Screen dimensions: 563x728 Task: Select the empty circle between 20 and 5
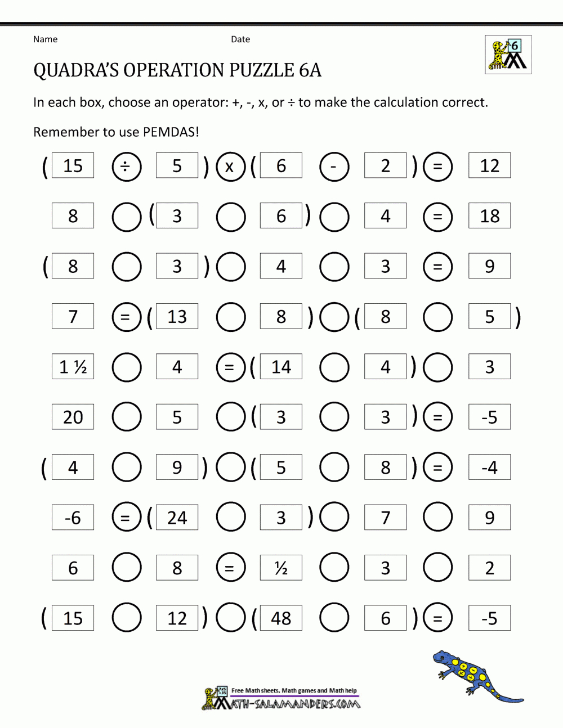(126, 417)
